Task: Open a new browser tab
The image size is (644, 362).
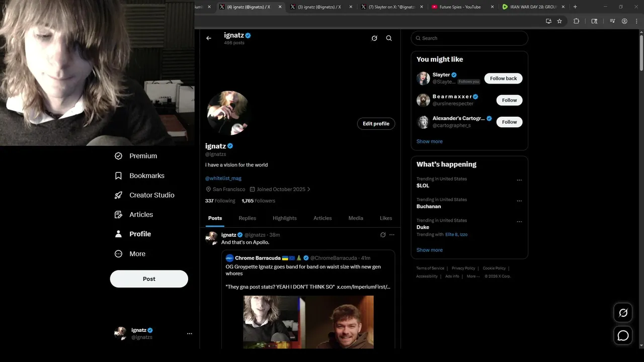Action: (575, 7)
